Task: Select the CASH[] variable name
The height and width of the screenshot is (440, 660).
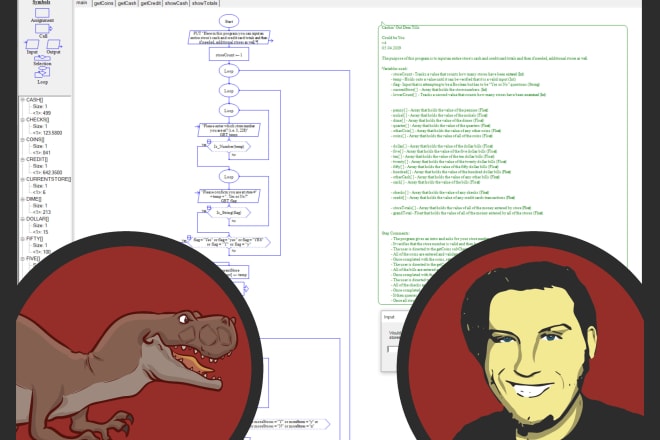Action: pos(35,100)
